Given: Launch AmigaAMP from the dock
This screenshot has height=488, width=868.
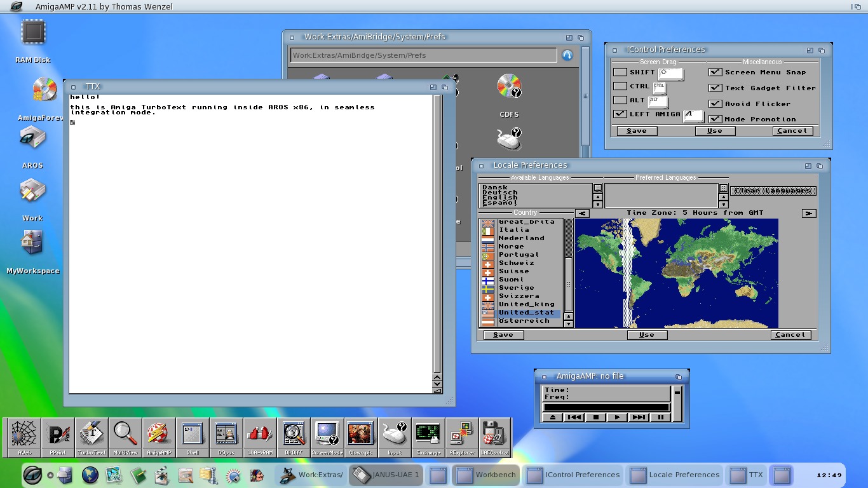Looking at the screenshot, I should click(x=159, y=437).
